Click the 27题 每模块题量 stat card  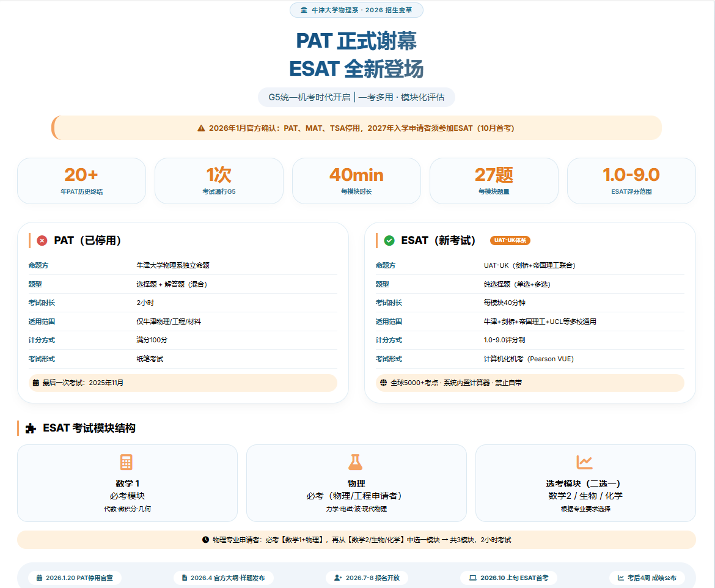[x=494, y=181]
